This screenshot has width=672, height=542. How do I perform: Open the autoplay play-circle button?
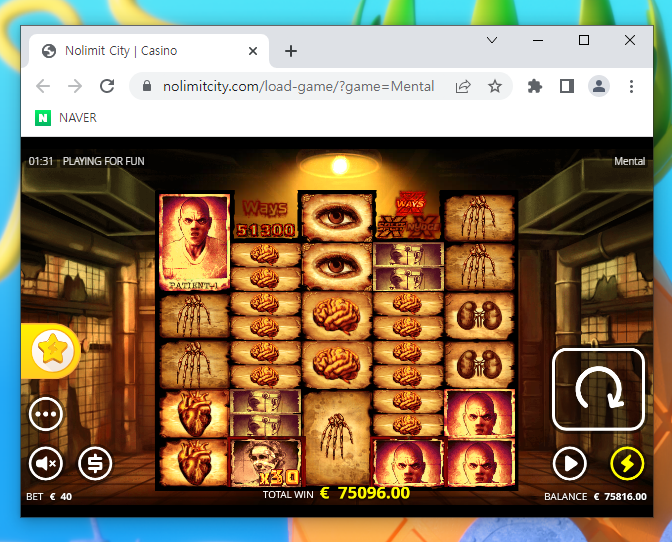tap(570, 463)
